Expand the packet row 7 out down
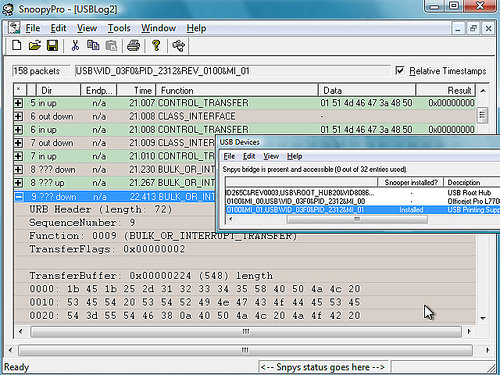 [x=18, y=143]
